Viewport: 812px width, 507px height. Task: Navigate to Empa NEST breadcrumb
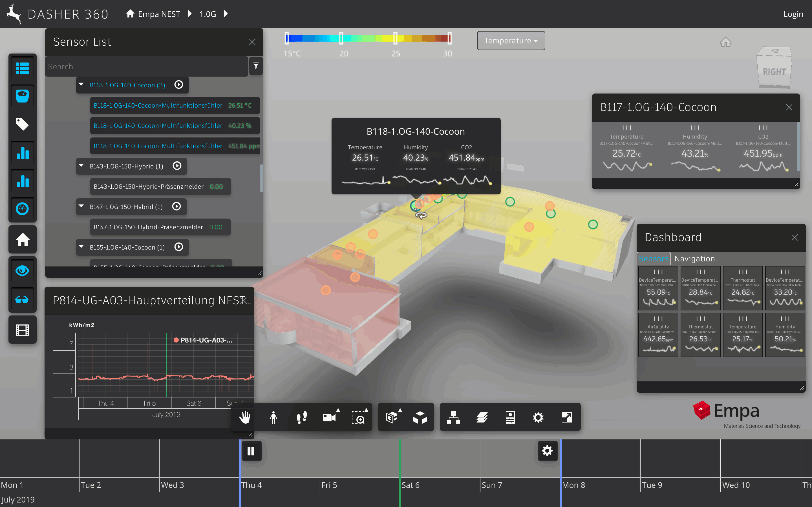click(x=159, y=14)
